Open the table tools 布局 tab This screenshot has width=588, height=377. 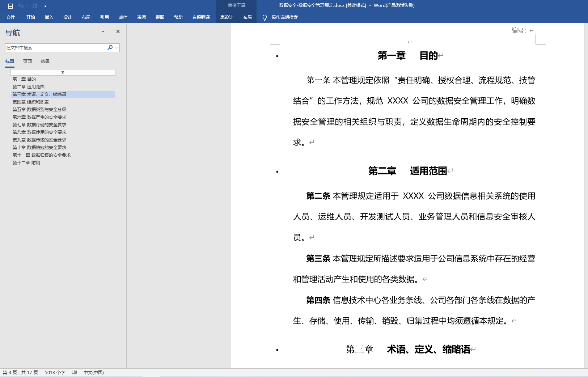coord(248,17)
